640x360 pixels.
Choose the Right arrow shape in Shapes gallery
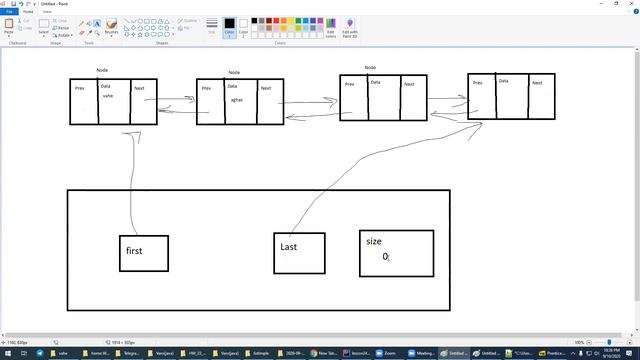pos(153,28)
